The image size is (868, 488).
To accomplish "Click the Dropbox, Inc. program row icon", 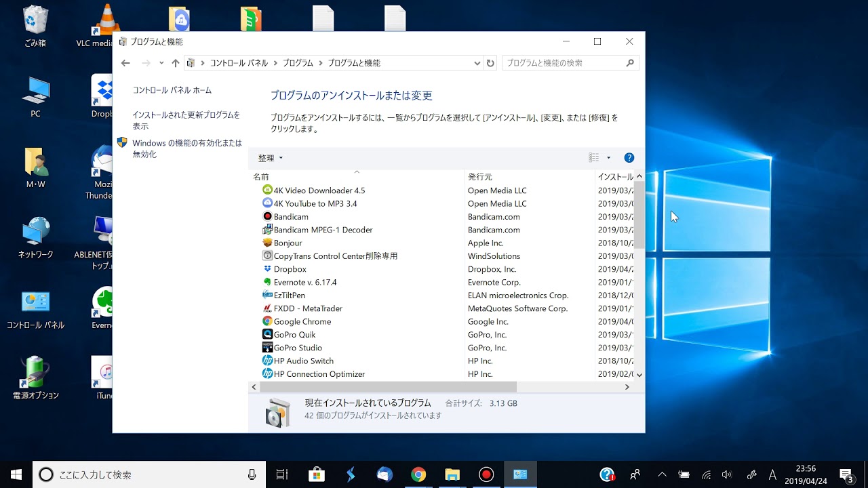I will click(267, 269).
